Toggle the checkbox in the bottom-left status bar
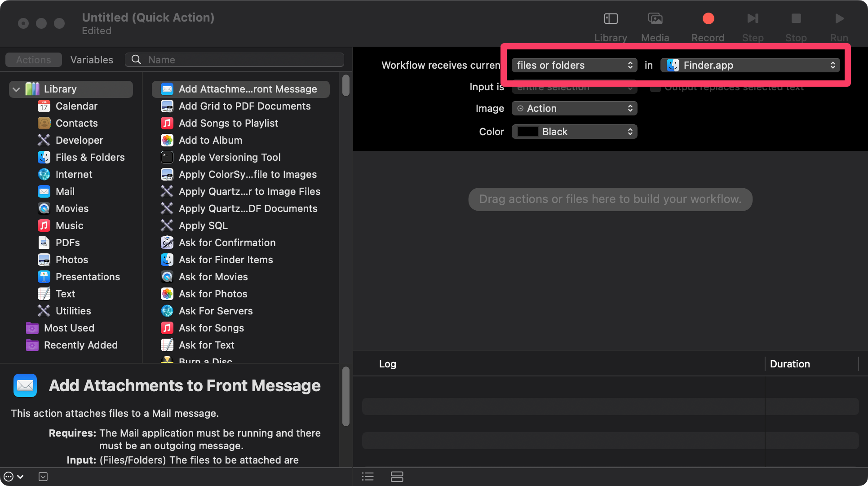Screen dimensions: 868x486 coord(43,476)
